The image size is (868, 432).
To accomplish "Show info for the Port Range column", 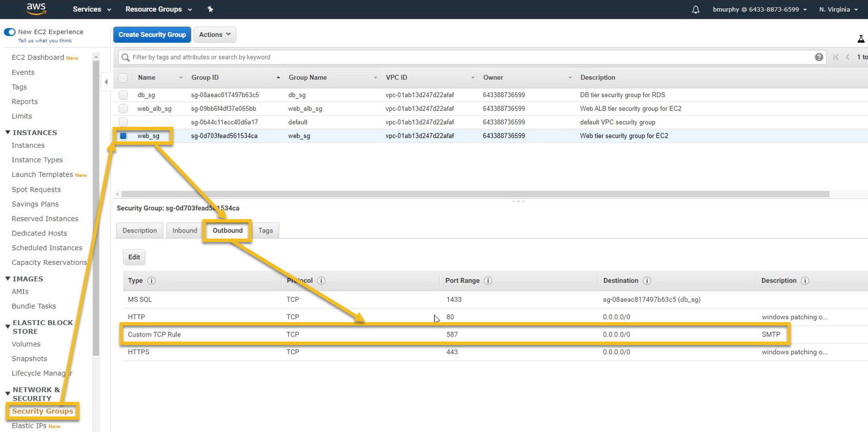I will pyautogui.click(x=488, y=281).
